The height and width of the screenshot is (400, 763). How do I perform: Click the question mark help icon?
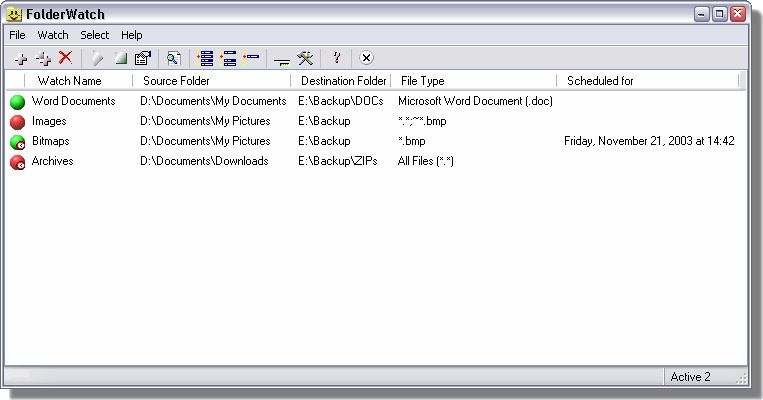click(337, 58)
